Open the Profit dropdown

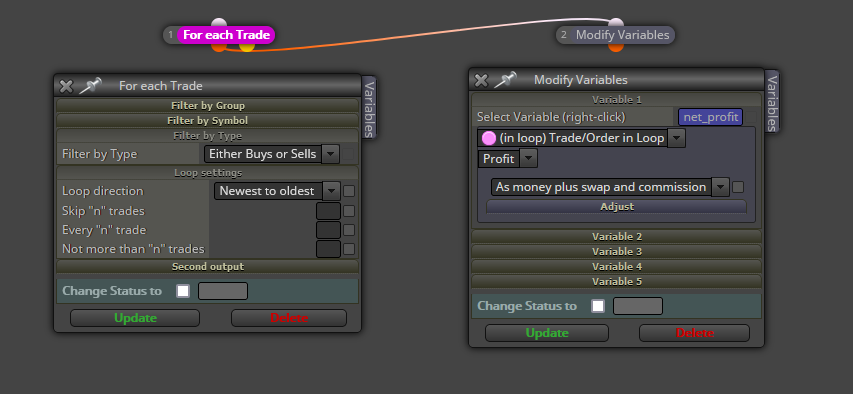coord(508,159)
